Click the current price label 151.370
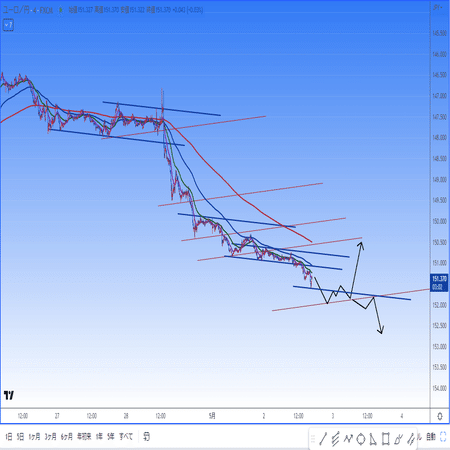The height and width of the screenshot is (450, 450). 439,279
